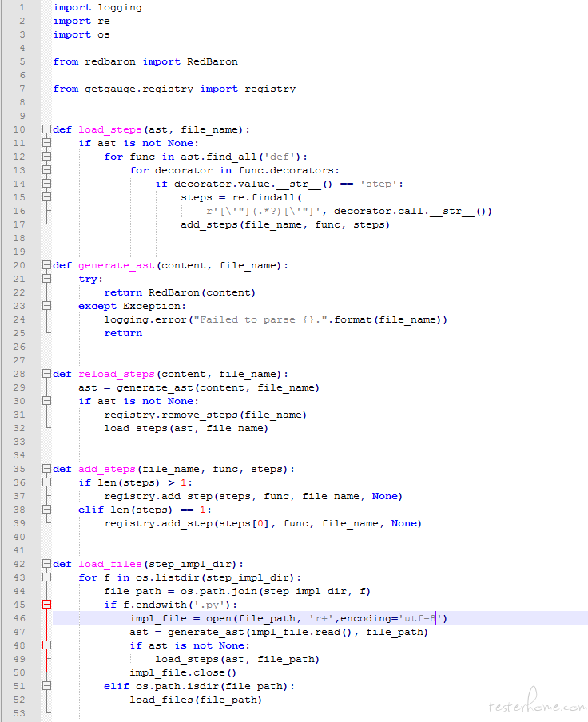588x722 pixels.
Task: Collapse the load_files function fold at line 42
Action: click(x=46, y=564)
